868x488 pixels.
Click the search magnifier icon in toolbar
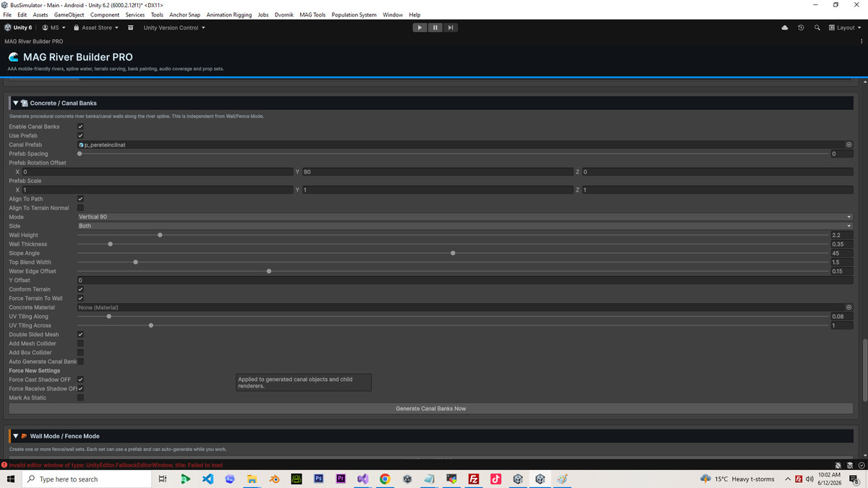click(x=817, y=27)
